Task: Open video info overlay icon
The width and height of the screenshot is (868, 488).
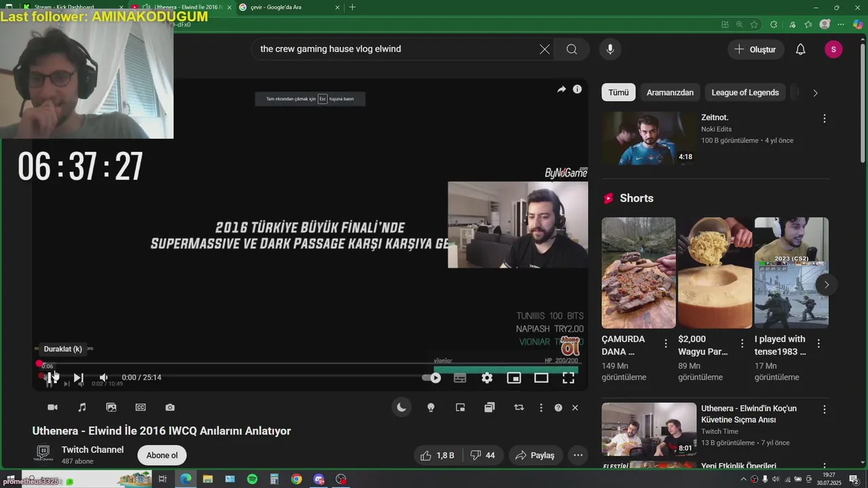Action: [577, 89]
